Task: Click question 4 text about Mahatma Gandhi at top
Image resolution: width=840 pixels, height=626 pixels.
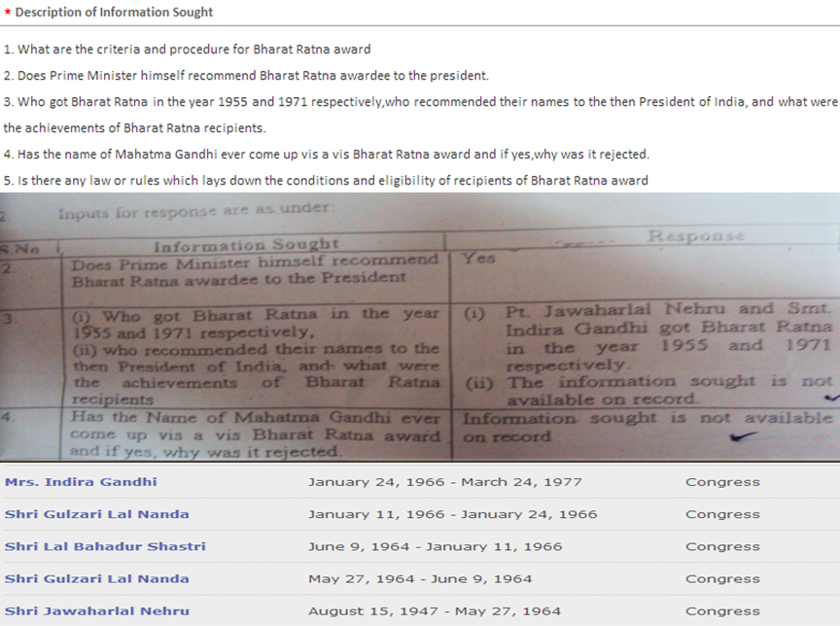Action: (x=326, y=155)
